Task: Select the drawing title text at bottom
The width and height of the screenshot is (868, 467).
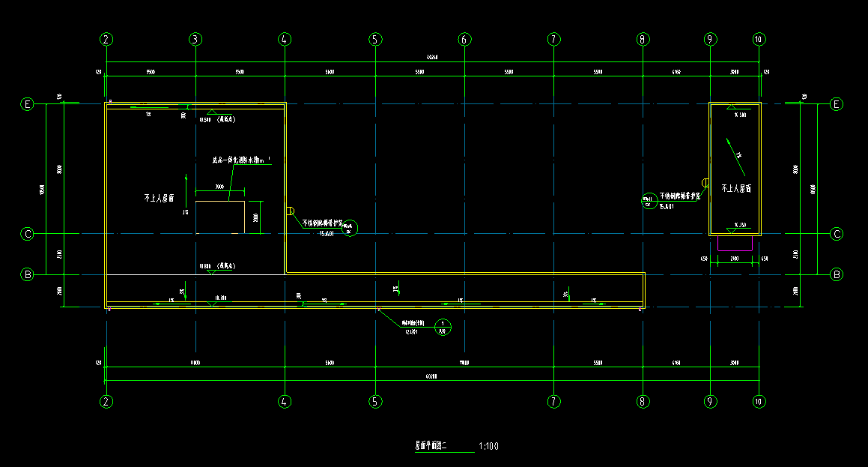Action: (x=431, y=446)
